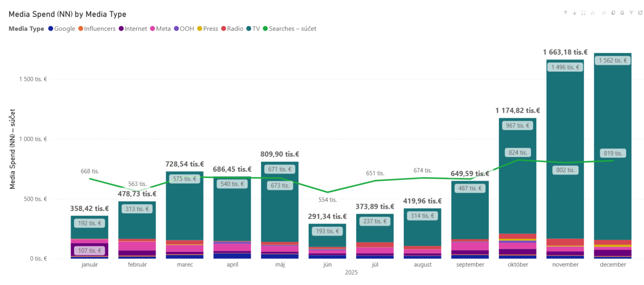Open focus mode icon
The height and width of the screenshot is (285, 644).
(640, 13)
